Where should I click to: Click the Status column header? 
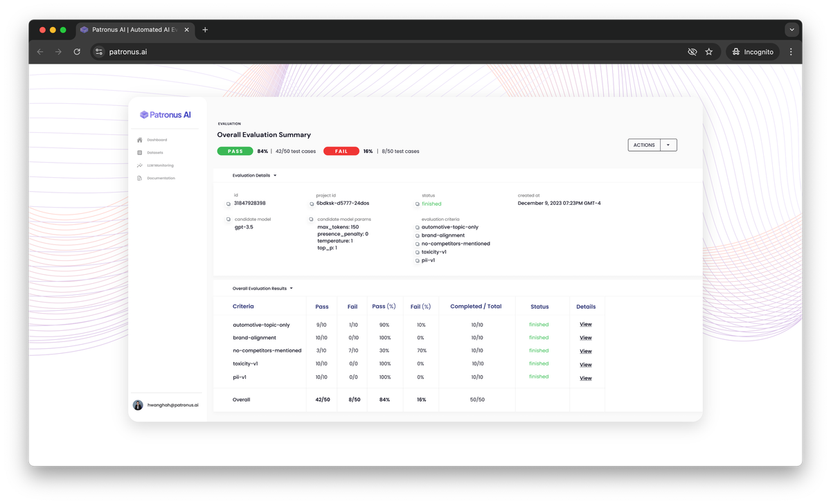539,307
